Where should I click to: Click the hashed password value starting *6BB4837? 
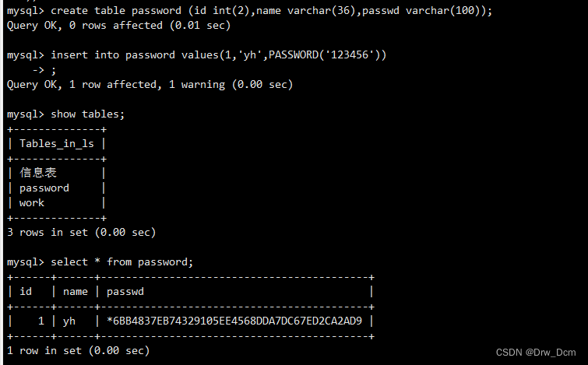click(x=234, y=321)
